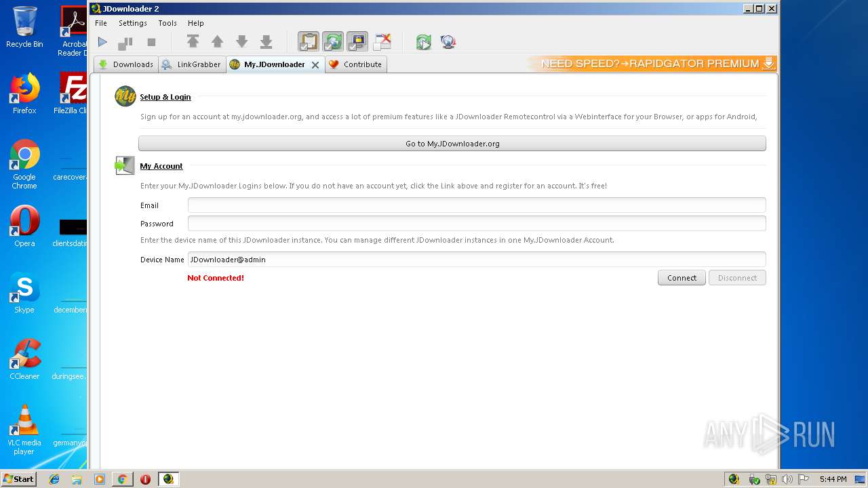Screen dimensions: 868x488
Task: Open the Help menu
Action: (x=195, y=23)
